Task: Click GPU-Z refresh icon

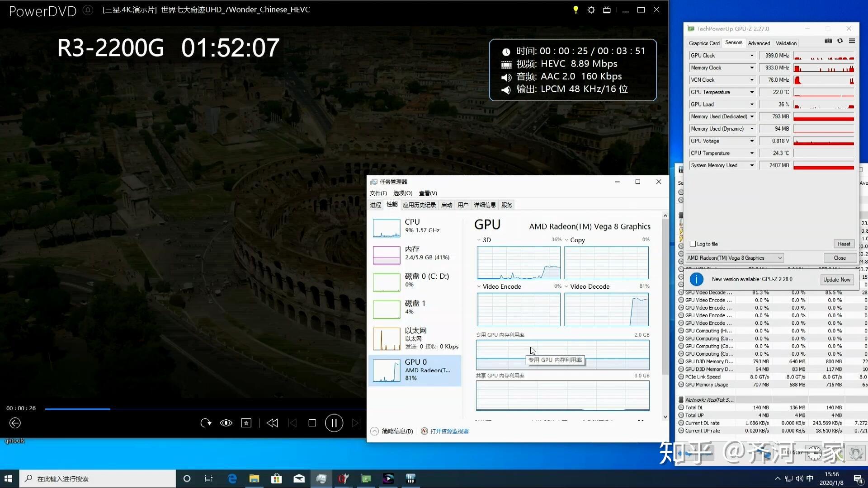Action: [840, 41]
